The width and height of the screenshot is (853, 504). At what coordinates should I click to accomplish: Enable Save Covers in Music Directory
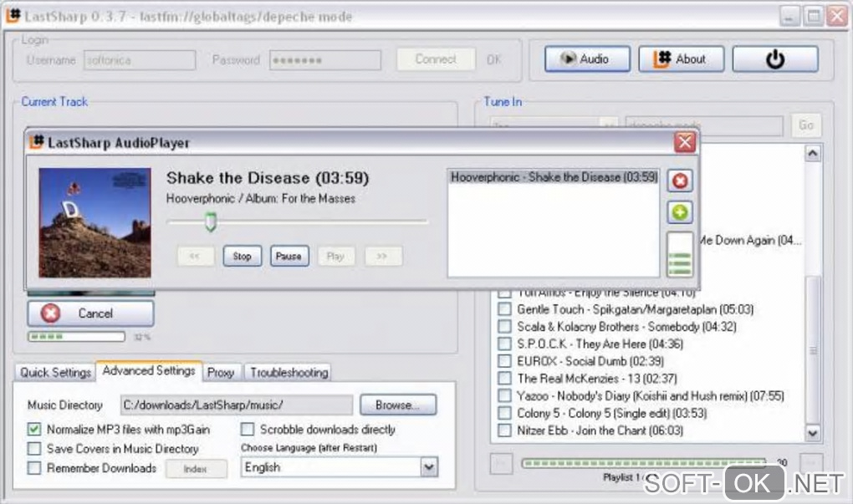[x=34, y=449]
